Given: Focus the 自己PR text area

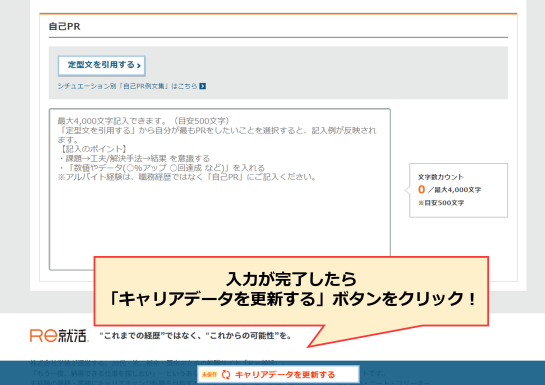Looking at the screenshot, I should tap(220, 189).
